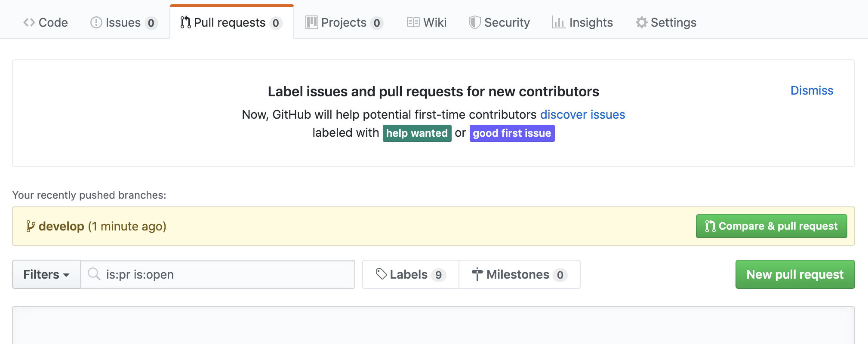Click the Code tab brackets icon
This screenshot has height=344, width=868.
click(29, 22)
